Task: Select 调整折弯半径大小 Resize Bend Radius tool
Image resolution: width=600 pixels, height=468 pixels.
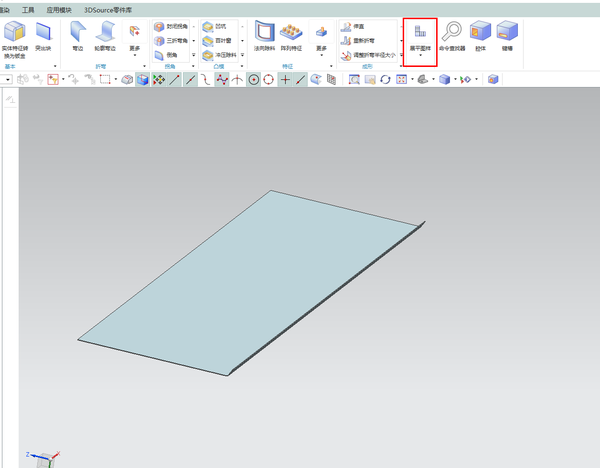Action: coord(368,55)
